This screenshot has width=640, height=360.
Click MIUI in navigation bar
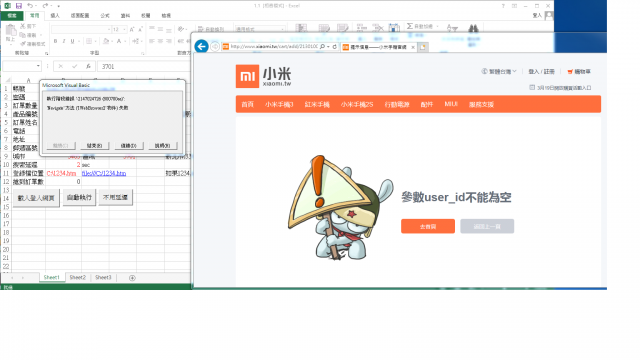point(451,104)
